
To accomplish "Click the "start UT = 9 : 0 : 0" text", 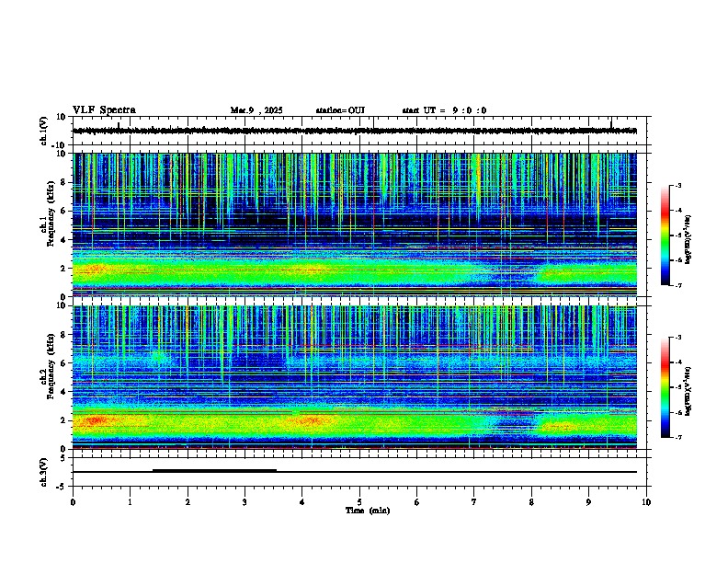I will click(444, 110).
